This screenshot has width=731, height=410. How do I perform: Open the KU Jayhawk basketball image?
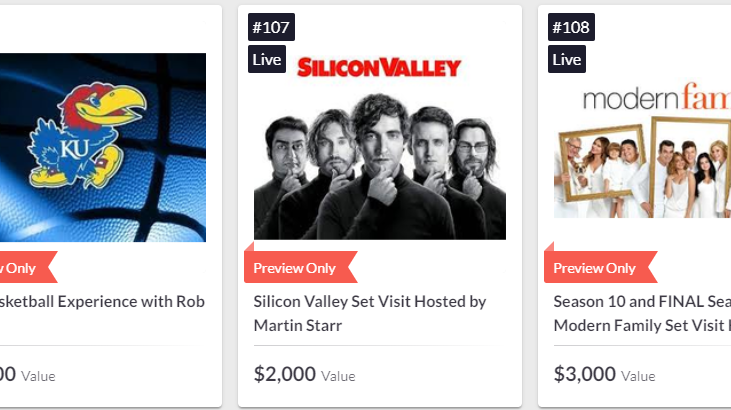(103, 147)
